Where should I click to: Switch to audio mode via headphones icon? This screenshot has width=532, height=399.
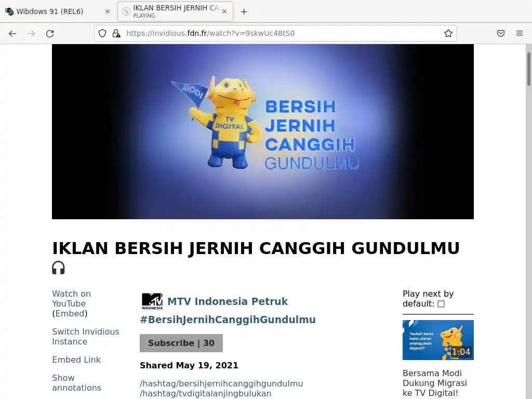(58, 268)
